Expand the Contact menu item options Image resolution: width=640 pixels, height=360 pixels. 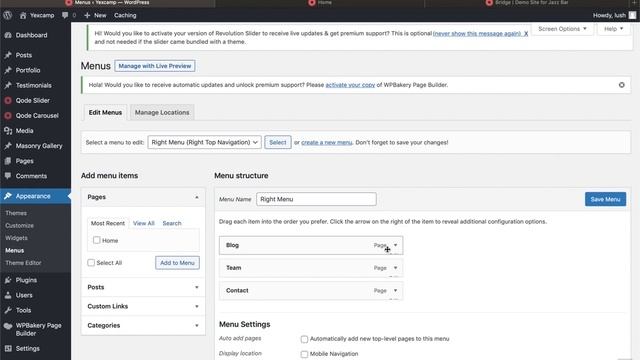coord(395,291)
